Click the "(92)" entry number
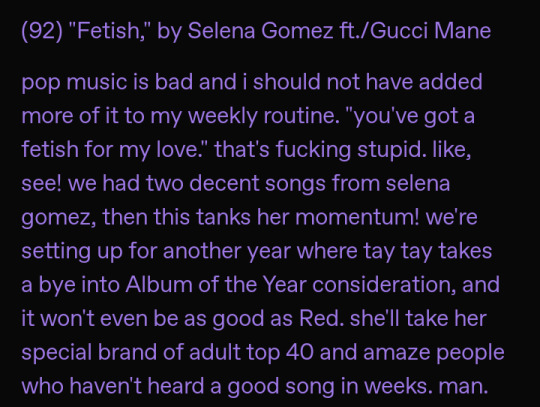 (x=42, y=31)
